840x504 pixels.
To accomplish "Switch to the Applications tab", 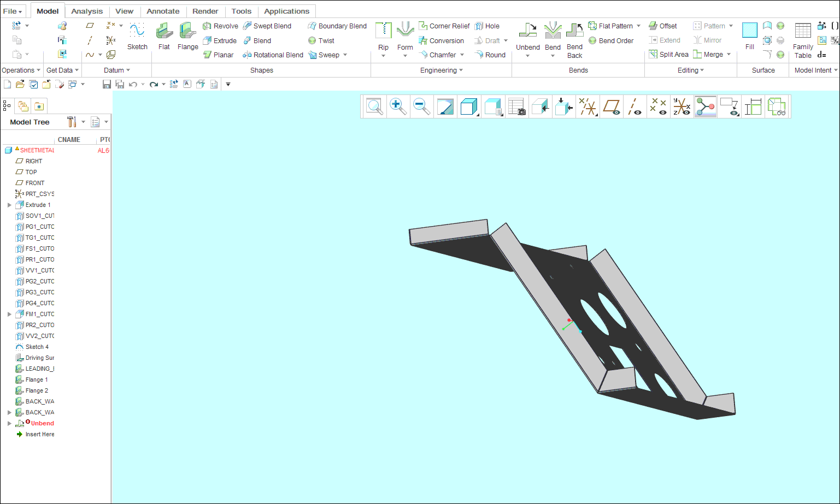I will pyautogui.click(x=287, y=11).
